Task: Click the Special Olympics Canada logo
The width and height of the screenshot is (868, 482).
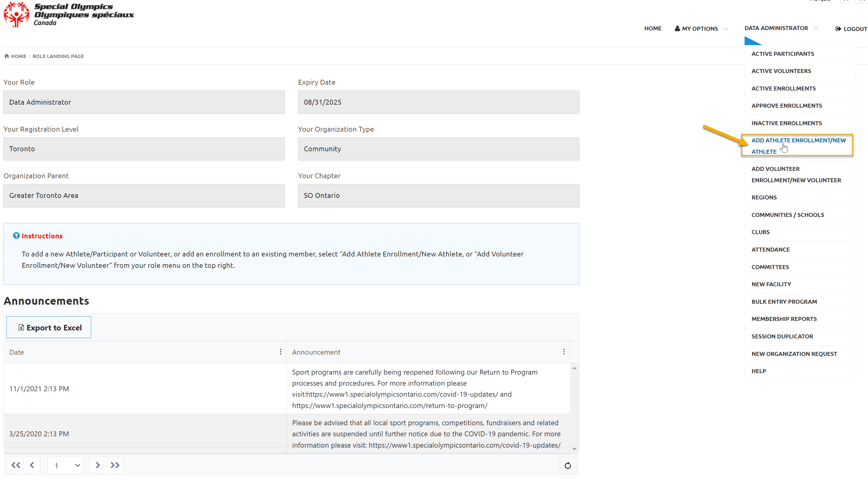Action: (x=69, y=14)
